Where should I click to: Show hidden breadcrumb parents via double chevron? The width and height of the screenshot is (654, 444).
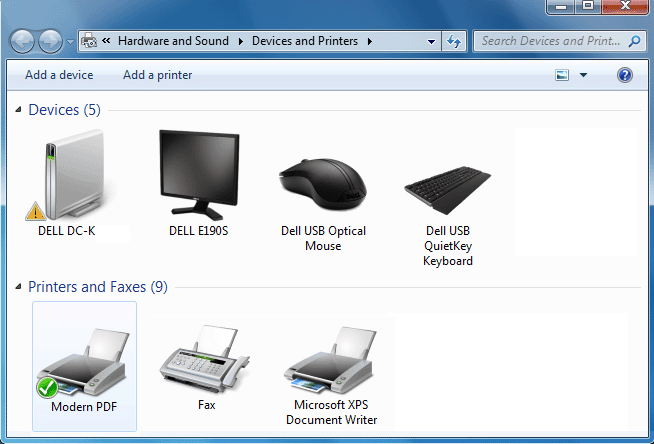click(106, 40)
